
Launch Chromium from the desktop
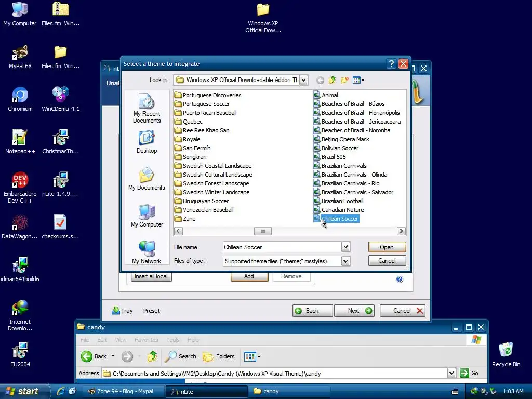[20, 99]
